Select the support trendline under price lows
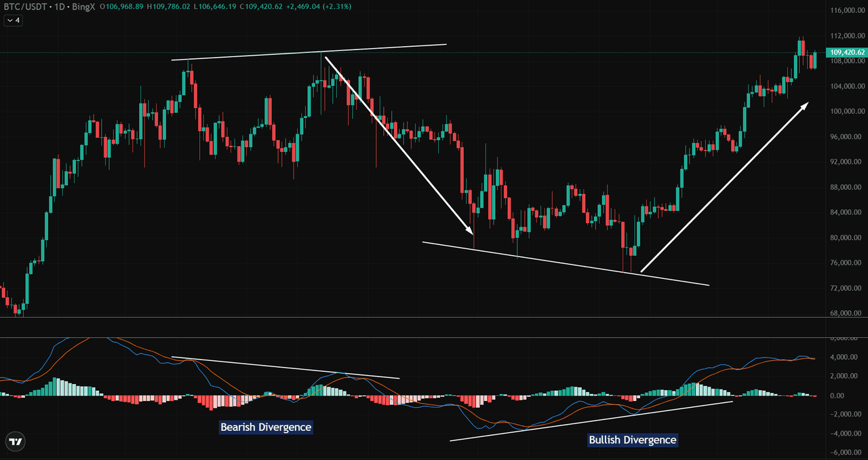Viewport: 868px width, 460px height. (x=565, y=264)
